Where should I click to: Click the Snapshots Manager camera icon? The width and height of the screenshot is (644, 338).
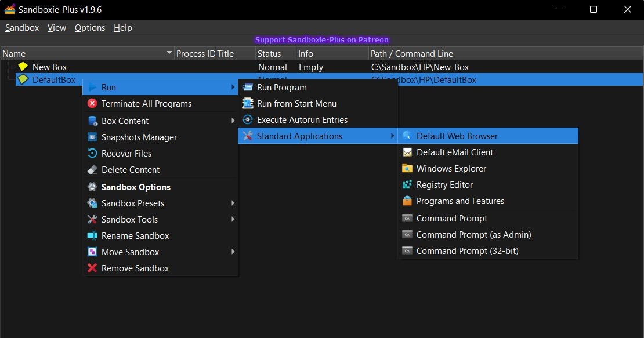92,137
